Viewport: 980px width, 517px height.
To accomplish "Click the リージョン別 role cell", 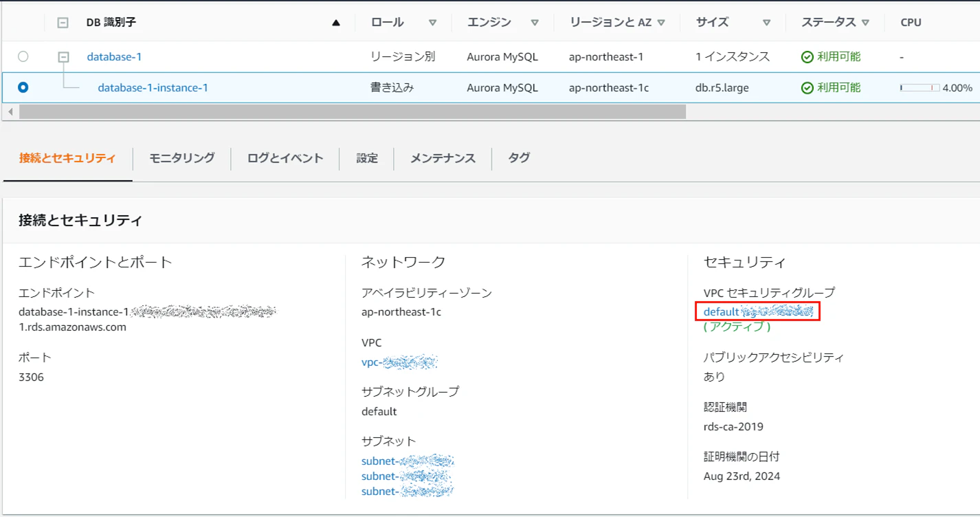I will (403, 56).
